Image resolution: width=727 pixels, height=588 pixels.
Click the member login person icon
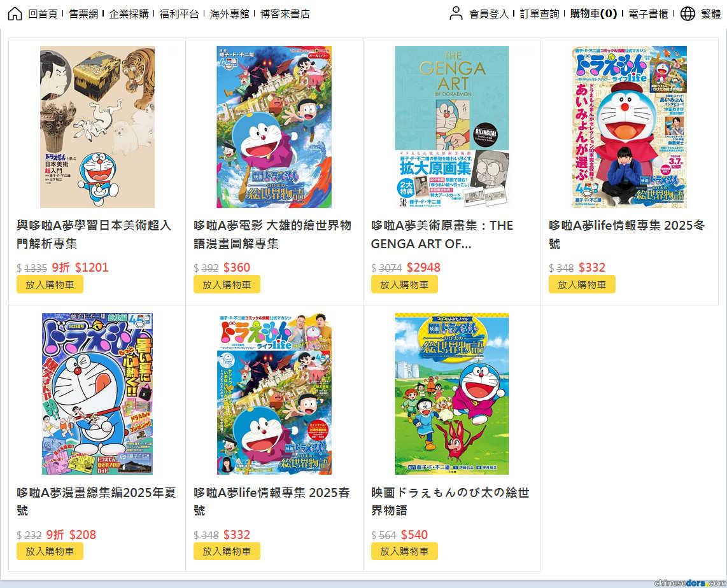(x=456, y=13)
